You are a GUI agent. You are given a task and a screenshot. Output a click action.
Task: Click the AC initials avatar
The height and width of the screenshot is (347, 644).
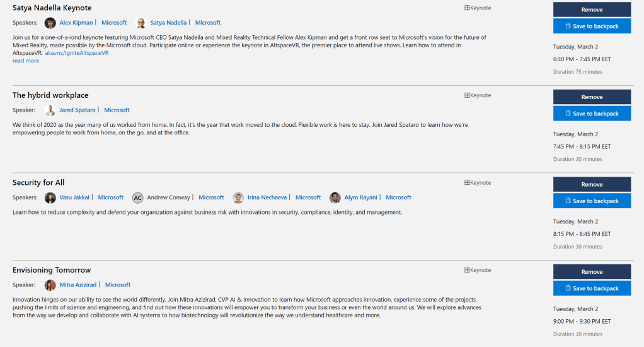(137, 197)
